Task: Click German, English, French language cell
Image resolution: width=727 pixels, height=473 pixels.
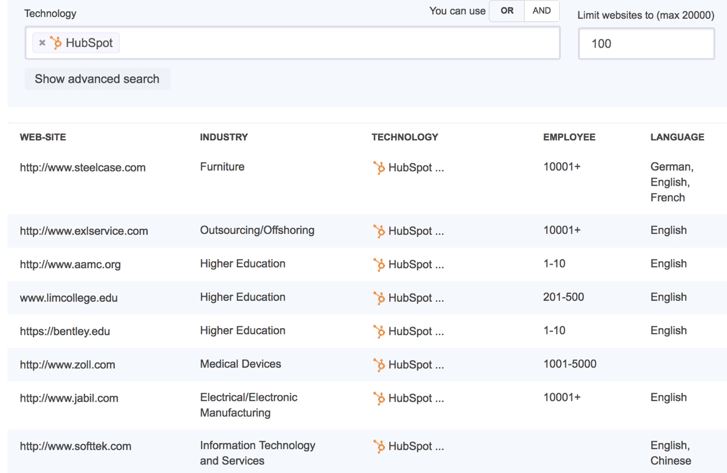Action: point(672,182)
